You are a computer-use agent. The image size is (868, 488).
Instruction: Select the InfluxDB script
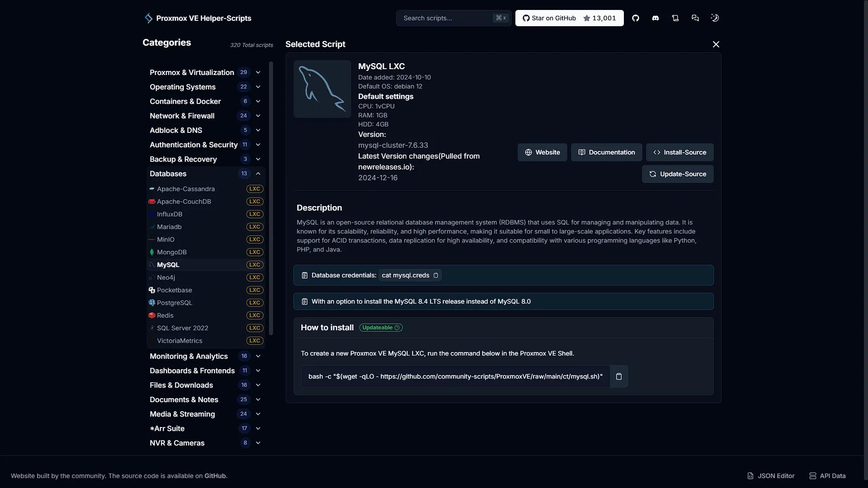206,214
